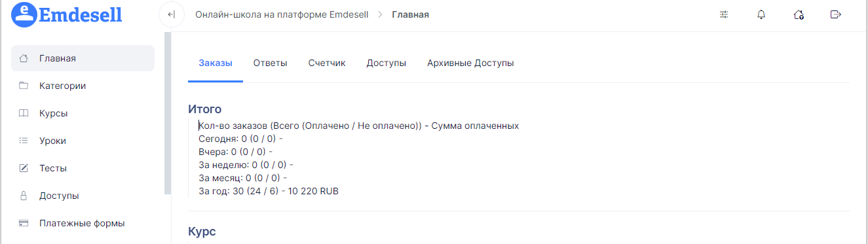Open Главная in the sidebar
The image size is (868, 244).
tap(83, 58)
